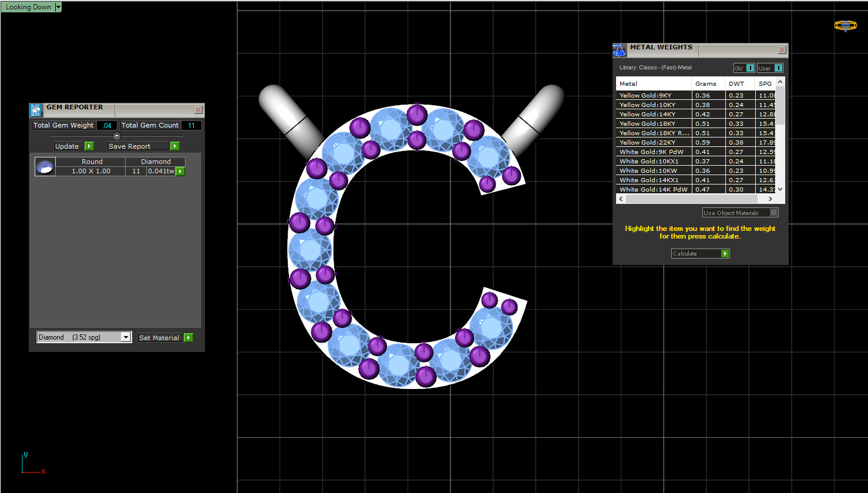
Task: Select the round gem thumbnail in Gem Reporter
Action: (x=45, y=166)
